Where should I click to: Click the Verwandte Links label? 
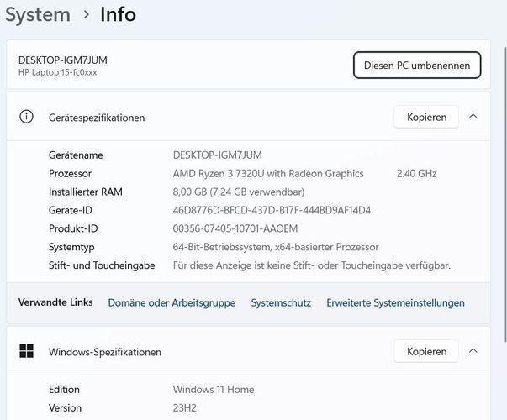click(55, 302)
